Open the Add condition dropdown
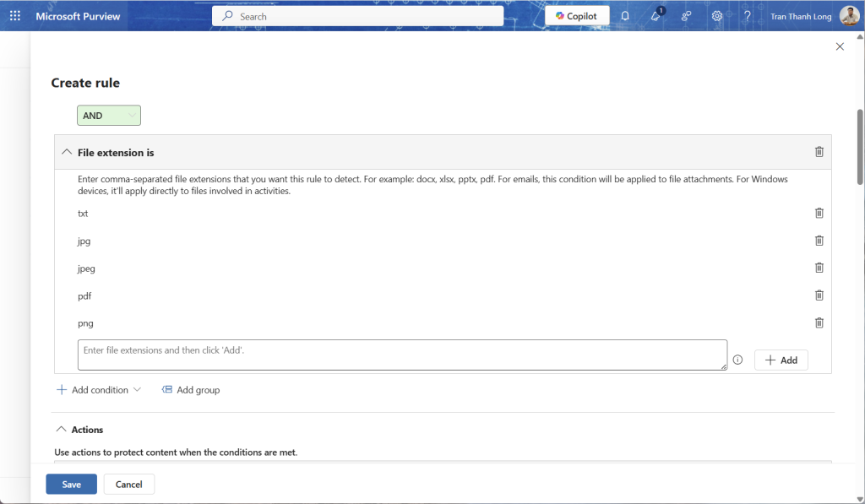The image size is (865, 504). [x=98, y=390]
